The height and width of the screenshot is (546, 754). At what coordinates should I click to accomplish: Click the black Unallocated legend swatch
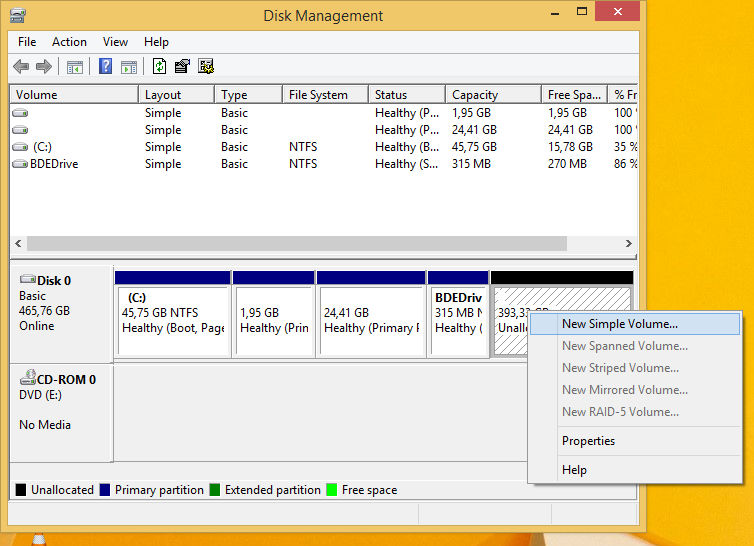21,490
